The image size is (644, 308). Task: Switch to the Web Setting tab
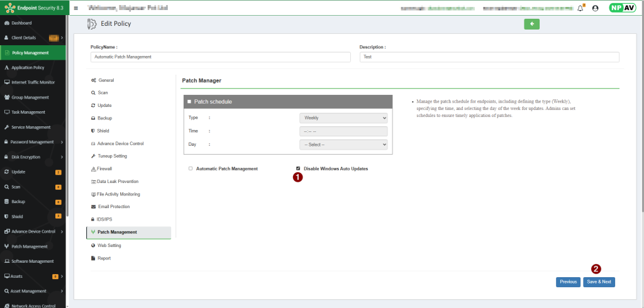(x=109, y=245)
